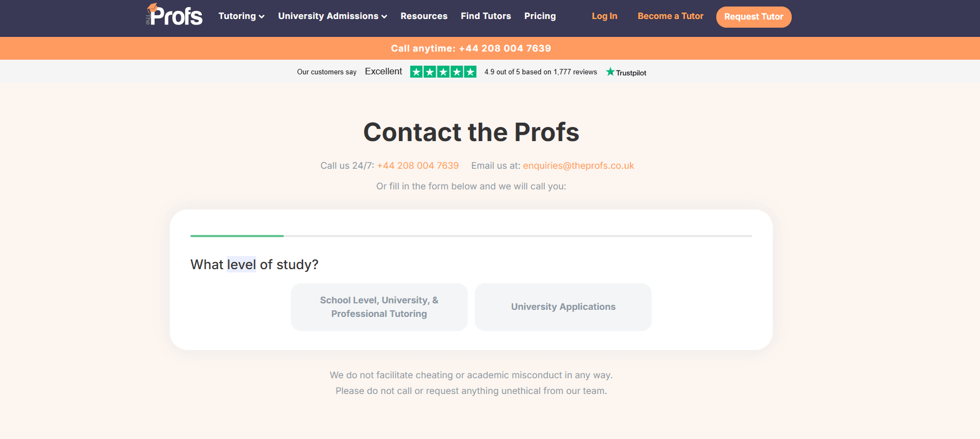Screen dimensions: 980x439
Task: Go to the Pricing page
Action: tap(540, 16)
